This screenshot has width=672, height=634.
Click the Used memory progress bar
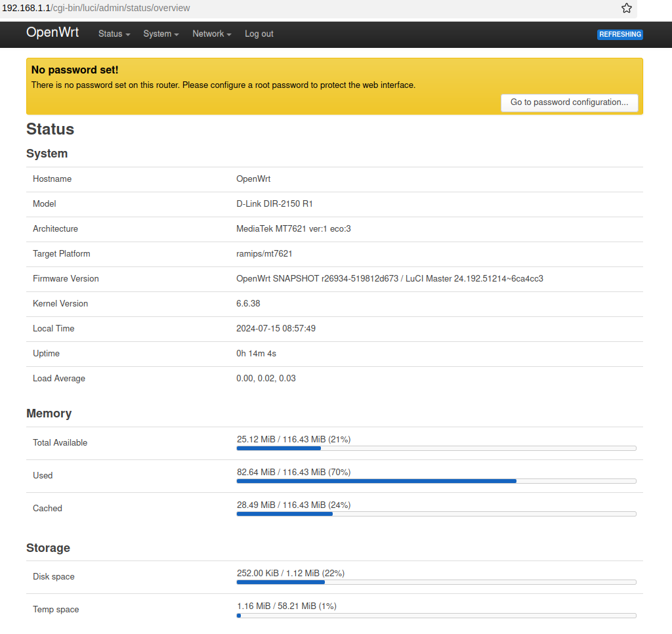[x=436, y=481]
